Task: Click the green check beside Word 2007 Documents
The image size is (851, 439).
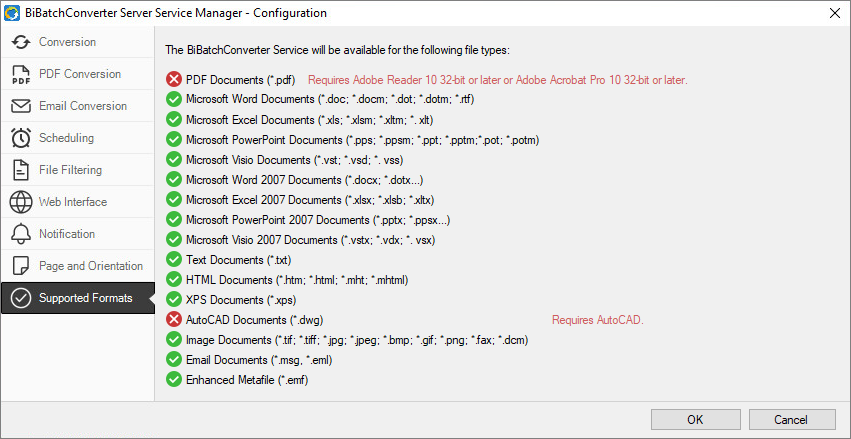Action: click(x=174, y=180)
